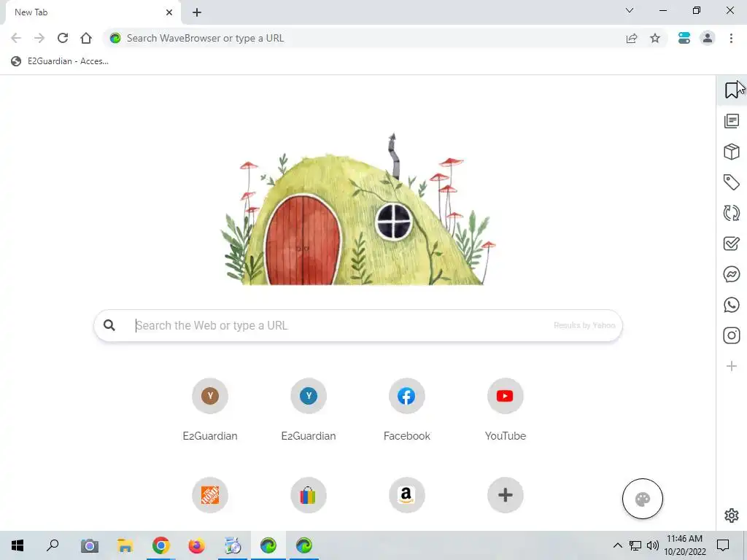Open the Home Depot shortcut tile
Viewport: 747px width, 560px height.
click(x=210, y=495)
